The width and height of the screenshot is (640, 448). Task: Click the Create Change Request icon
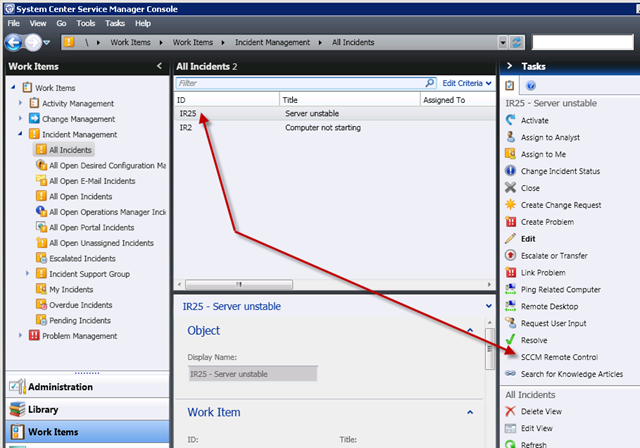510,205
